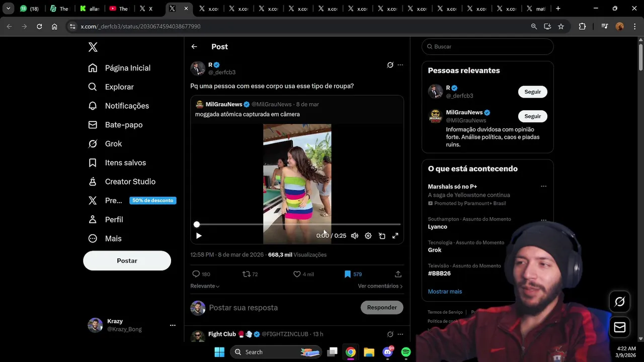Open new browser tab
The image size is (644, 362).
(x=558, y=9)
